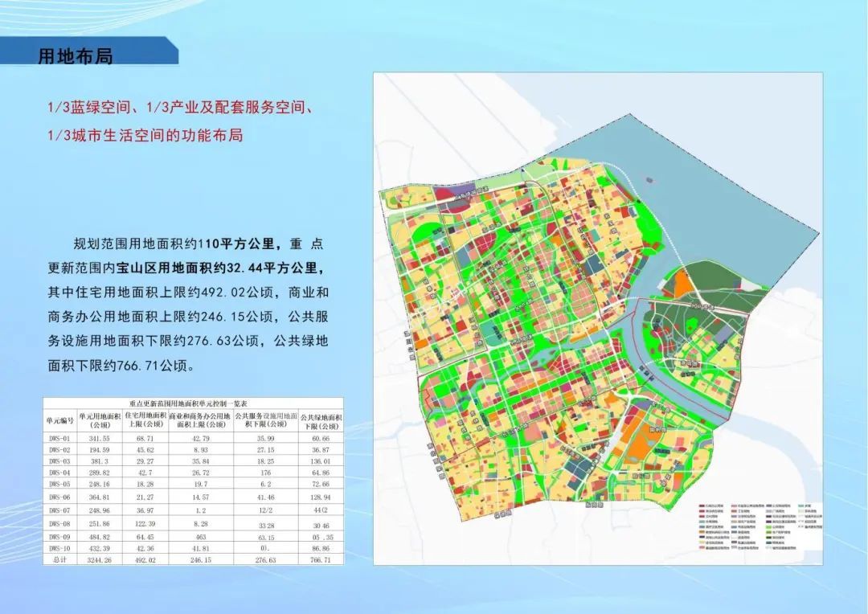Click the total cell 766.71
Image resolution: width=868 pixels, height=614 pixels.
[x=321, y=559]
